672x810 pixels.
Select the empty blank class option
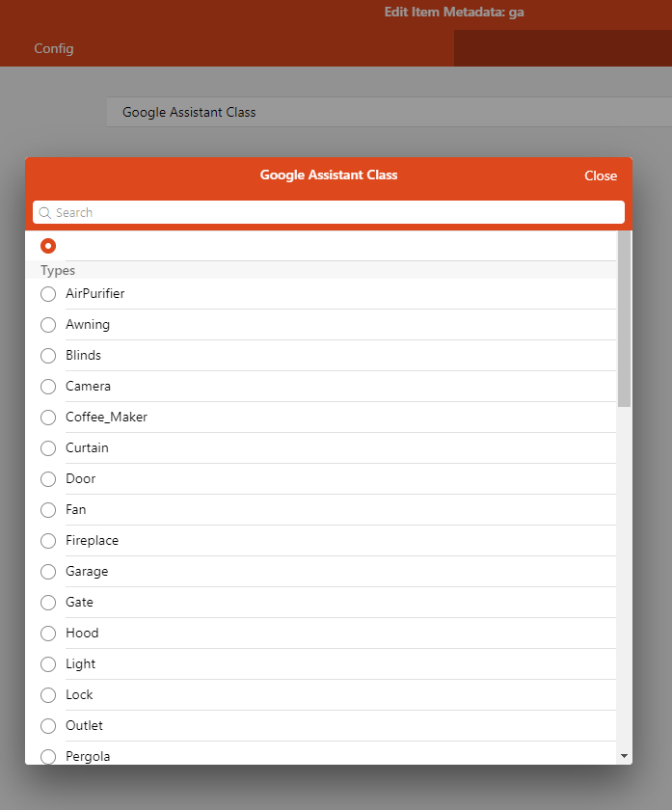coord(48,246)
